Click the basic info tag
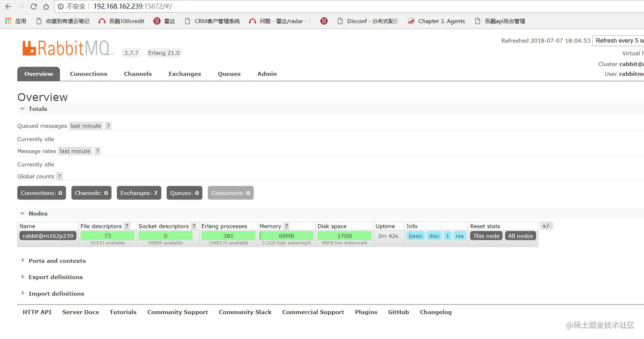The width and height of the screenshot is (644, 339). point(416,236)
